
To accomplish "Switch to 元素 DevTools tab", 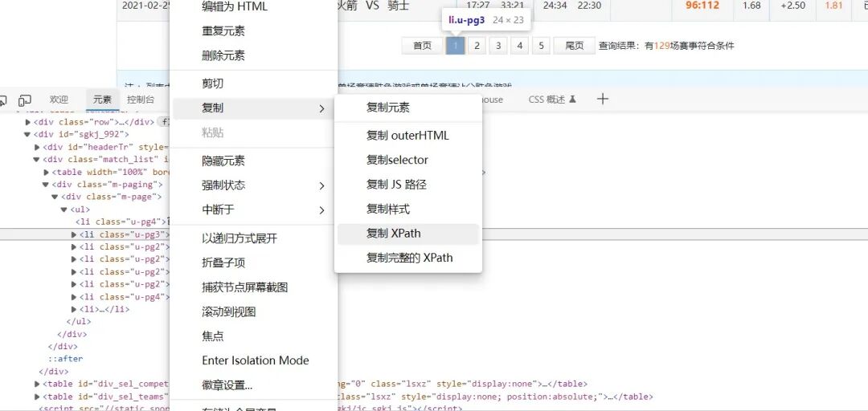I will pos(102,100).
